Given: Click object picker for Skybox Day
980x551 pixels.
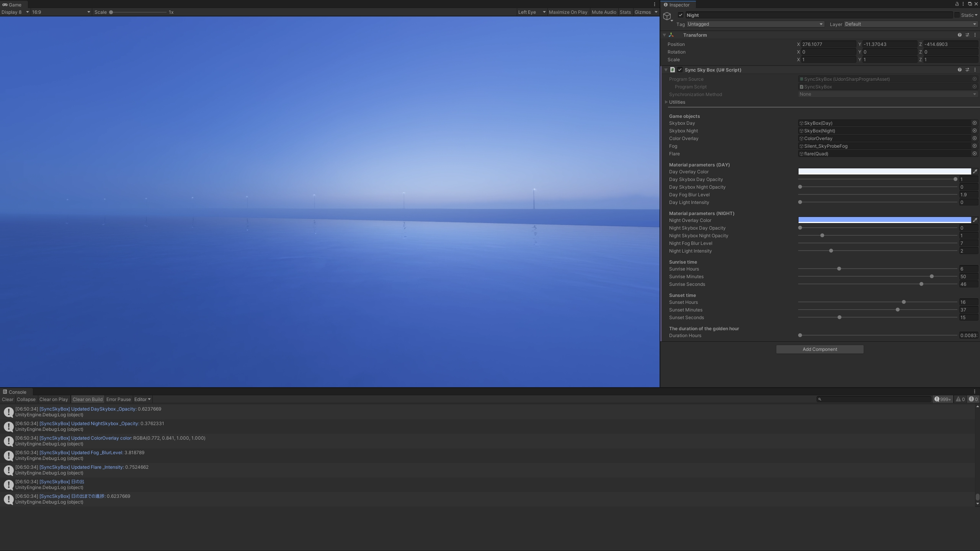Looking at the screenshot, I should tap(974, 123).
